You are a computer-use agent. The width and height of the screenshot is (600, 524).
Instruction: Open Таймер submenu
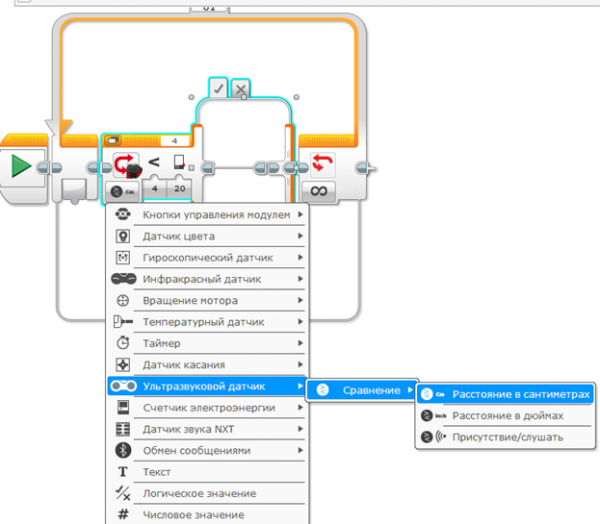[207, 343]
